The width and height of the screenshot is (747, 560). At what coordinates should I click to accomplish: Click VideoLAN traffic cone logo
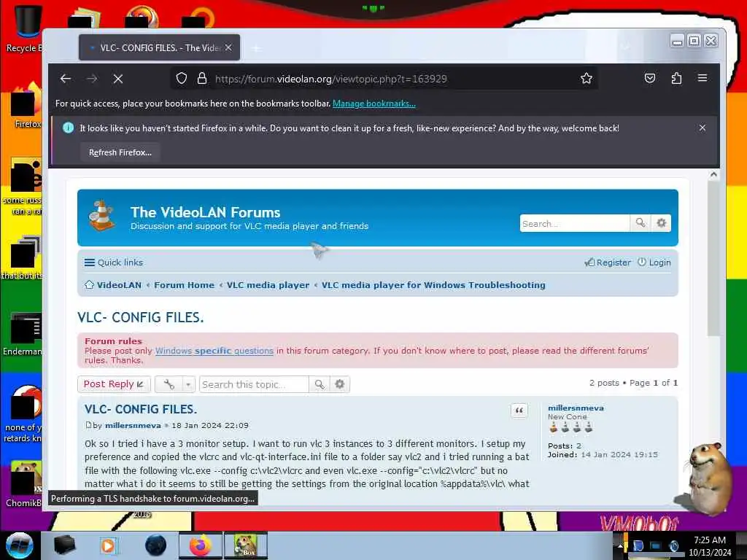pos(101,216)
